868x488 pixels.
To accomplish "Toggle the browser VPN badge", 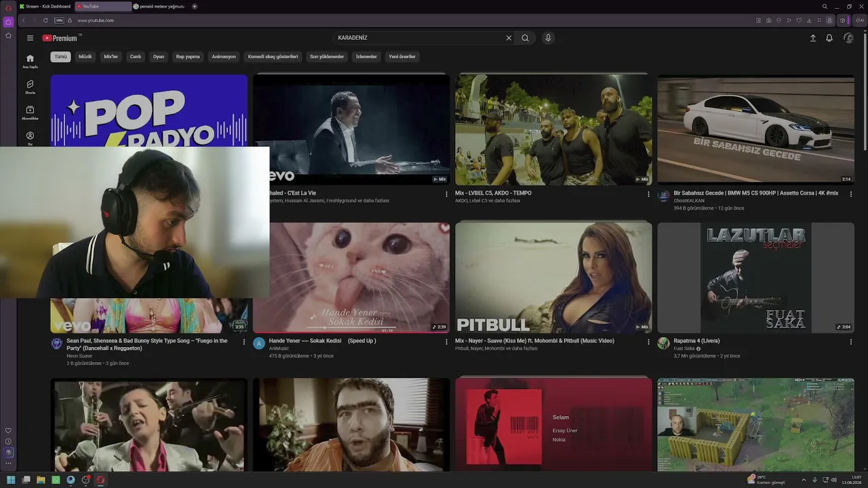I will click(x=59, y=20).
